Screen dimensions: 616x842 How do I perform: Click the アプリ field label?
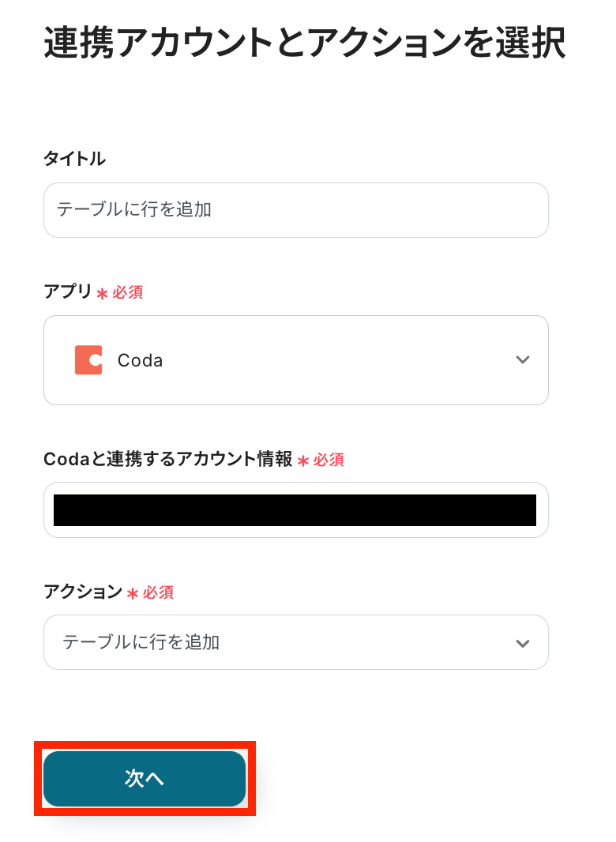[x=68, y=292]
